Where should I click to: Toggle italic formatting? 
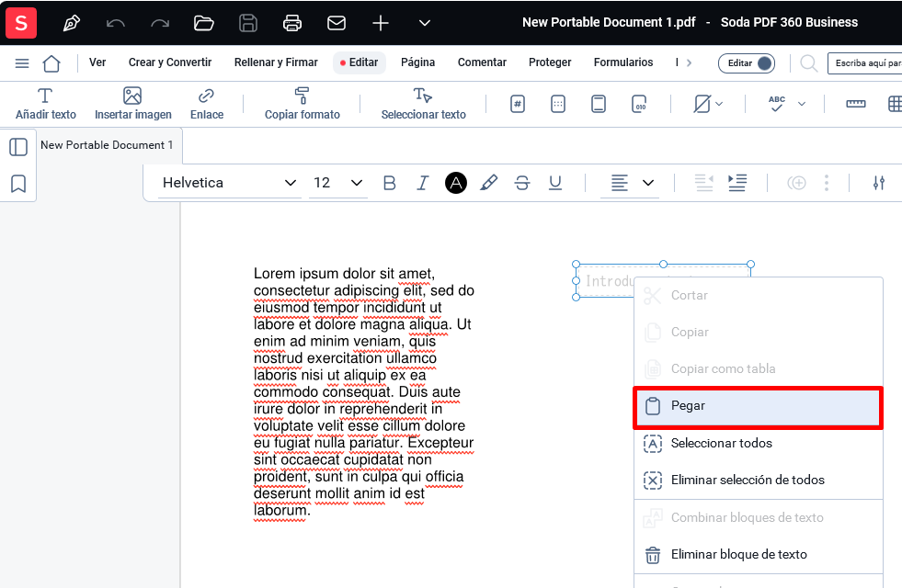click(422, 183)
